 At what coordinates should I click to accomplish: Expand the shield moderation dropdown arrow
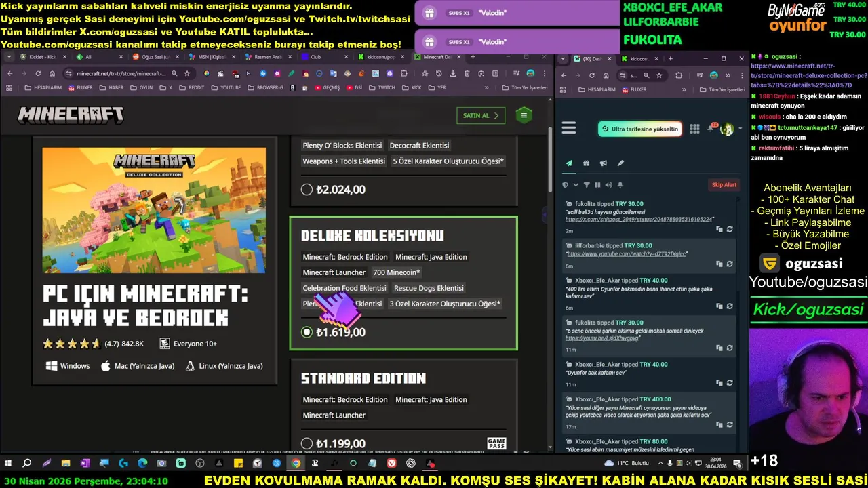pos(576,185)
